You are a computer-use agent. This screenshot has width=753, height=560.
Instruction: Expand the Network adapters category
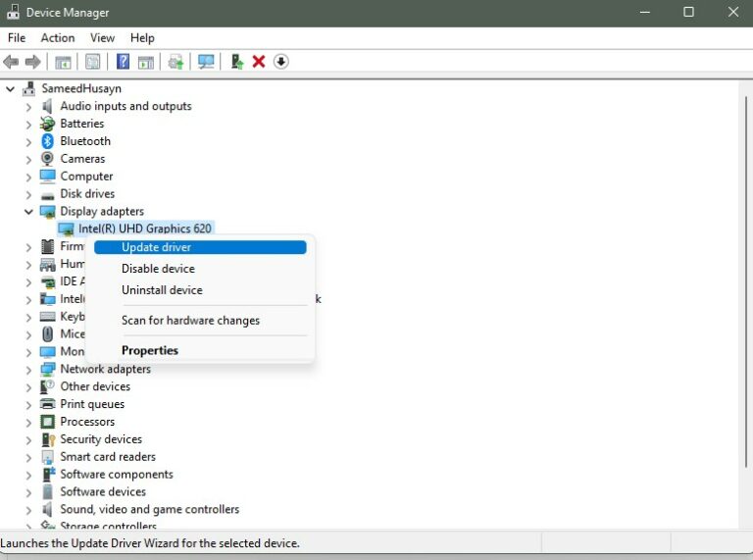[28, 370]
